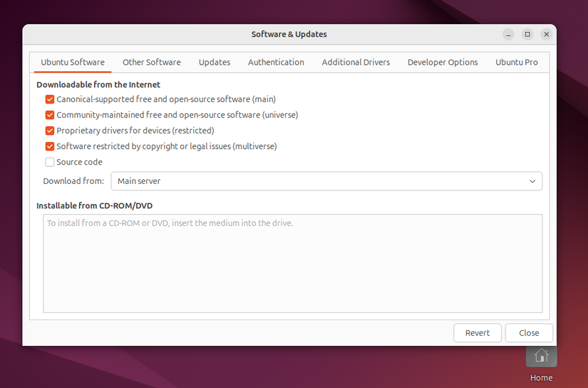
Task: Disable Proprietary drivers (restricted) checkbox
Action: (50, 131)
